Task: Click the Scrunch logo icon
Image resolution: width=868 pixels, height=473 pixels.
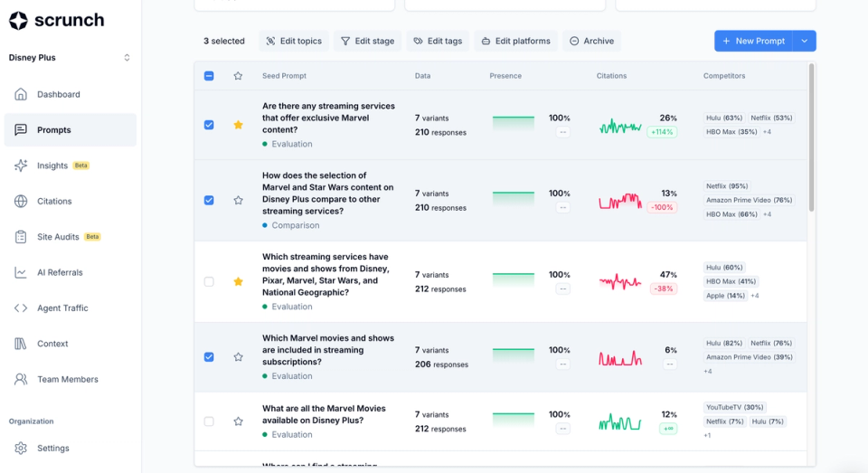Action: pos(18,21)
